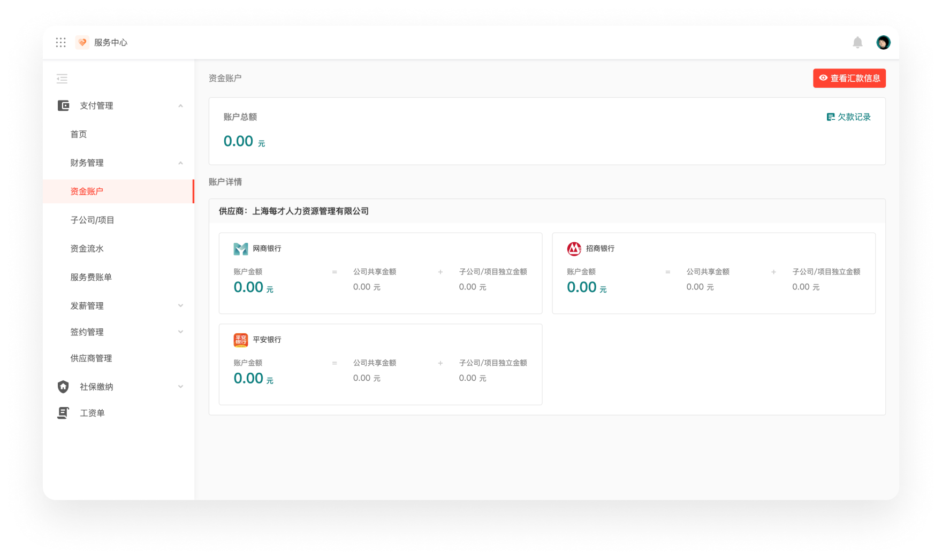Click 招商银行 账户金额 value
This screenshot has height=560, width=942.
tap(587, 287)
